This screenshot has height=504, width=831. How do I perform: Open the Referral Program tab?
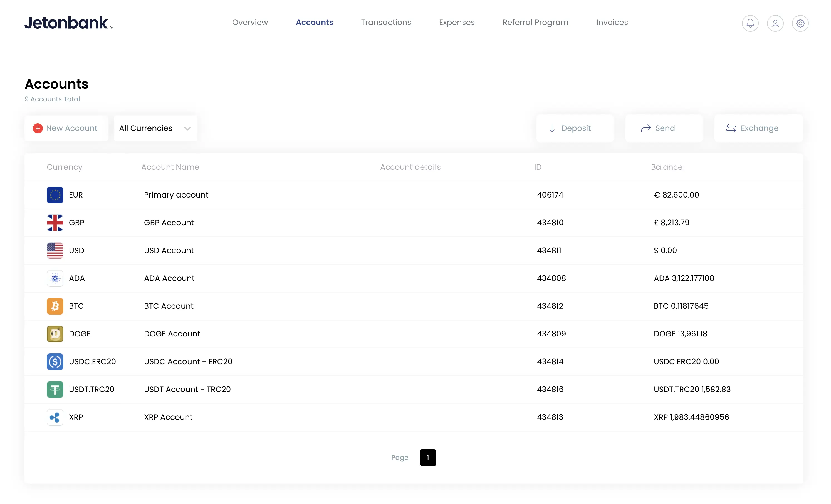coord(535,23)
